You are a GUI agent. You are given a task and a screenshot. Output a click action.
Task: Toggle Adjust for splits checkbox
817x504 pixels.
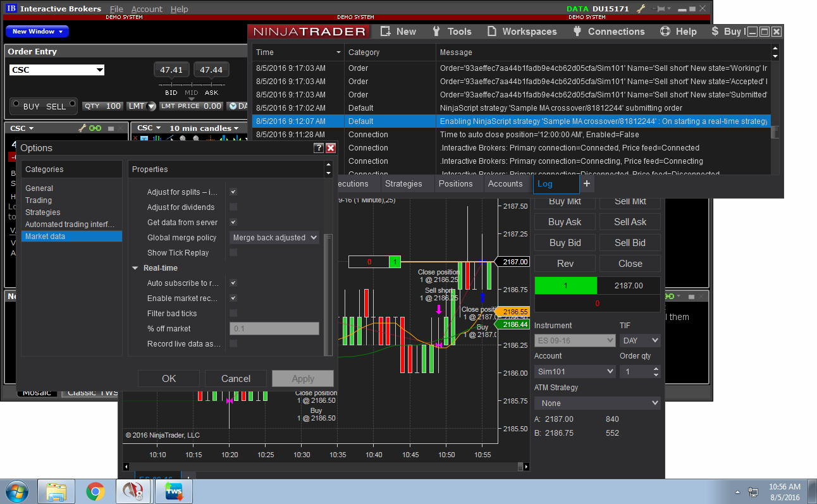[x=233, y=192]
